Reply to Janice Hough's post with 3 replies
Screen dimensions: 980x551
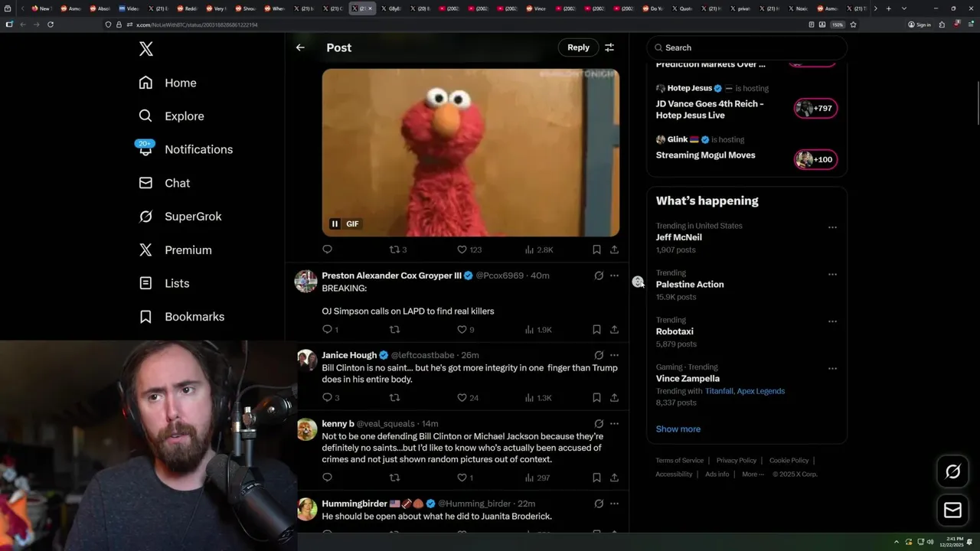pos(331,398)
